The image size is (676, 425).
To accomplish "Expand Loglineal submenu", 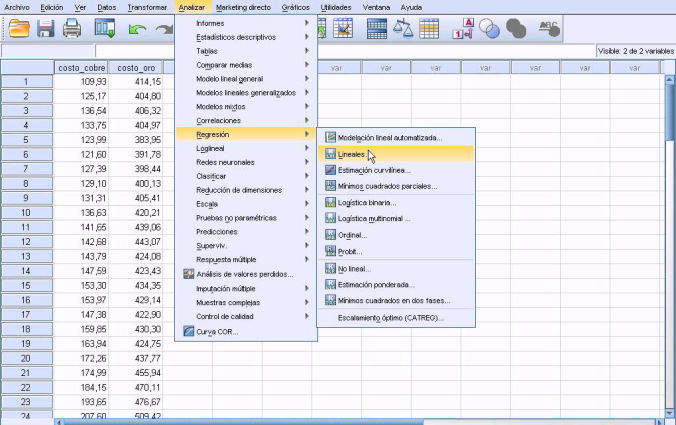I will tap(246, 148).
